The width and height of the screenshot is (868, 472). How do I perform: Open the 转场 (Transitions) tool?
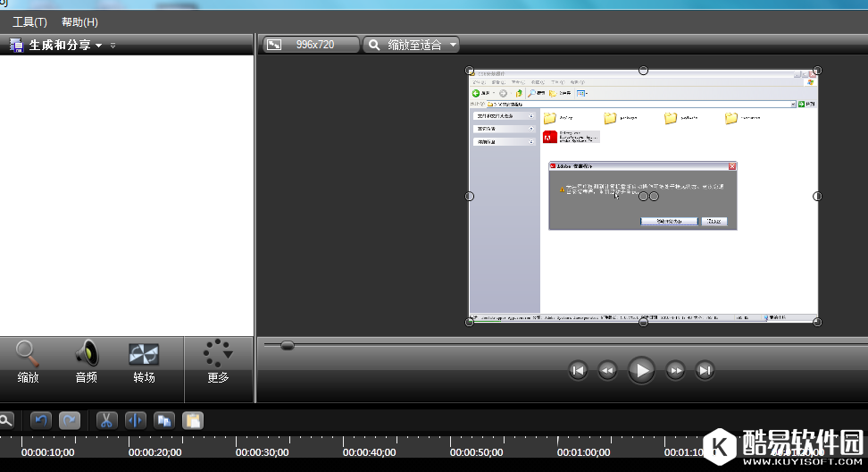pyautogui.click(x=144, y=362)
